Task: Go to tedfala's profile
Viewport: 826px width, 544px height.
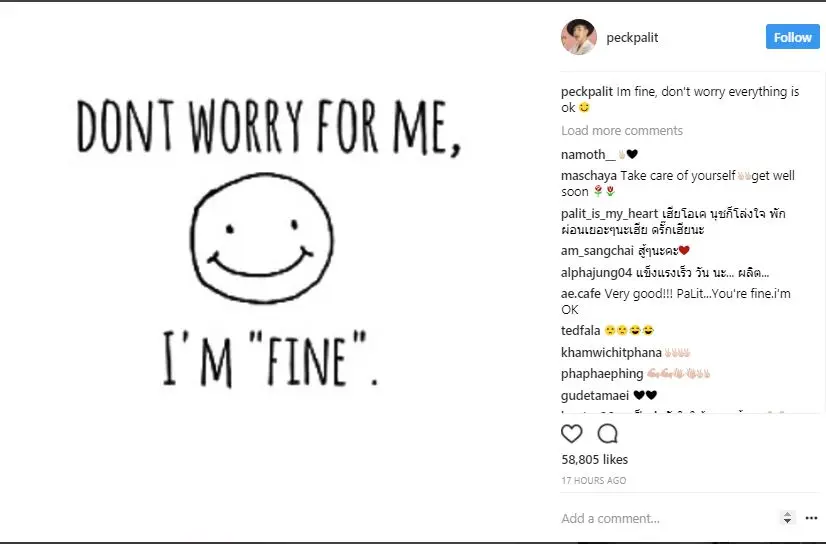Action: point(581,331)
